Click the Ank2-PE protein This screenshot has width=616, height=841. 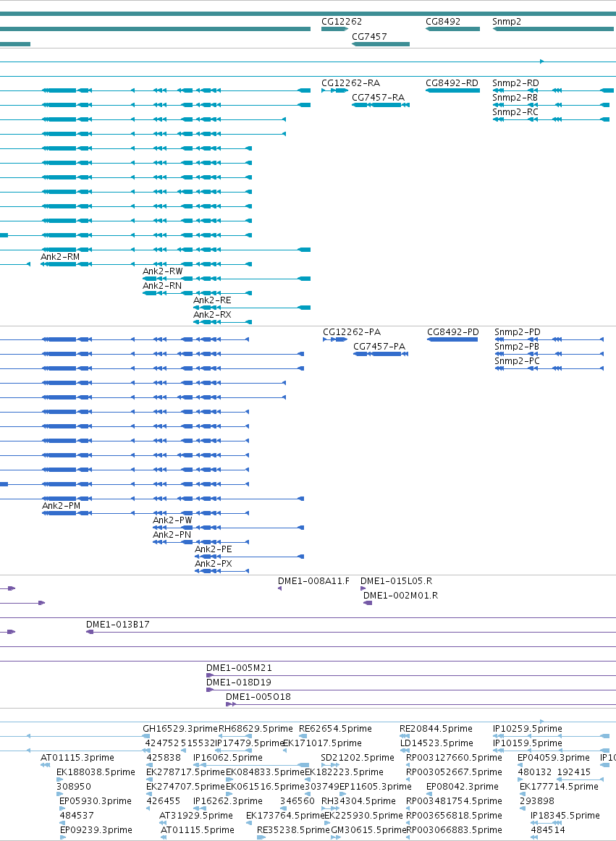point(249,557)
